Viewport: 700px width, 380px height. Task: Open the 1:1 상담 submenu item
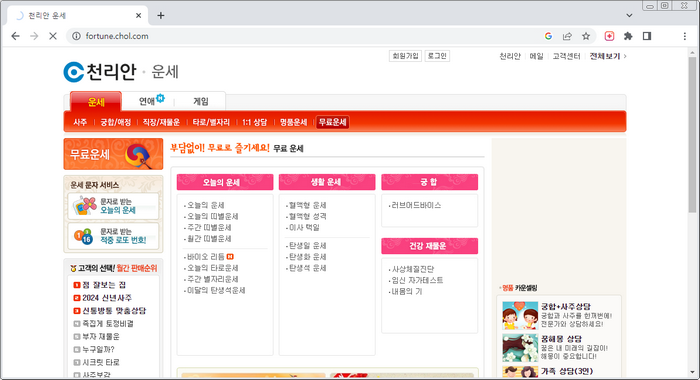[x=254, y=122]
